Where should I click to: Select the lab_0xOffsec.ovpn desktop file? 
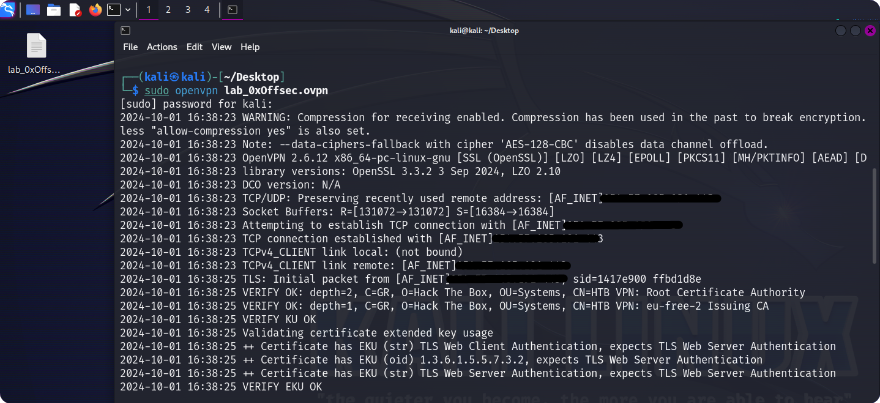35,53
